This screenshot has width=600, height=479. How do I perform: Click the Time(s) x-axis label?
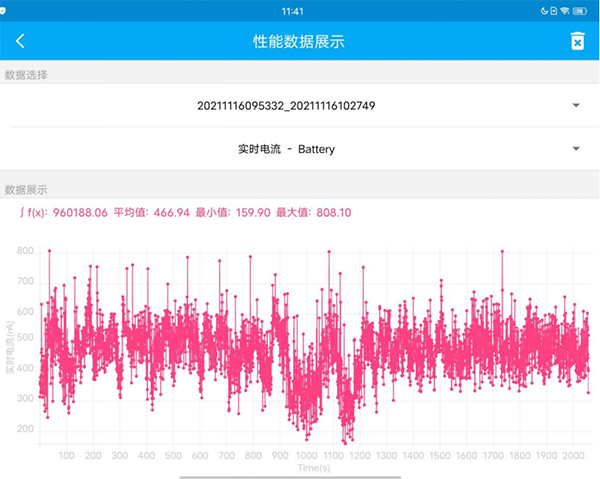pos(316,467)
